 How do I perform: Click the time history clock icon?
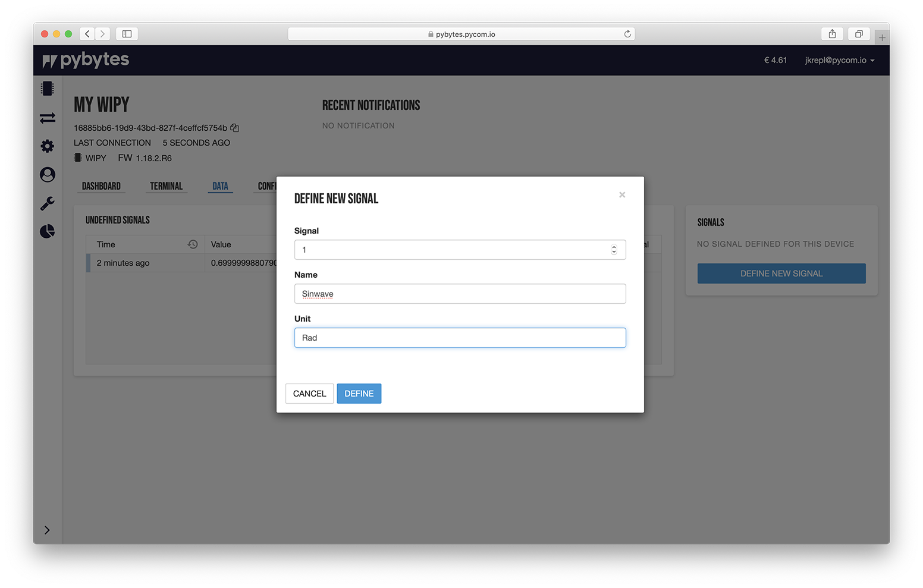(x=193, y=244)
